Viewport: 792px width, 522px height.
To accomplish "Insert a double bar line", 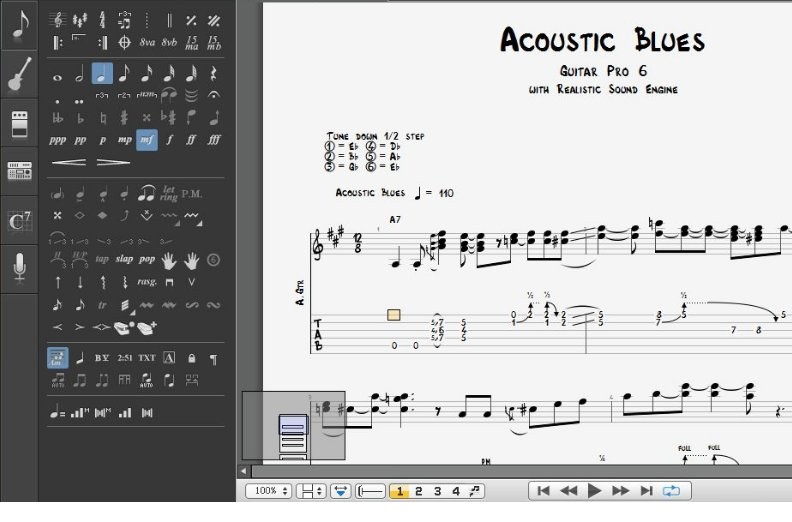I will (169, 20).
